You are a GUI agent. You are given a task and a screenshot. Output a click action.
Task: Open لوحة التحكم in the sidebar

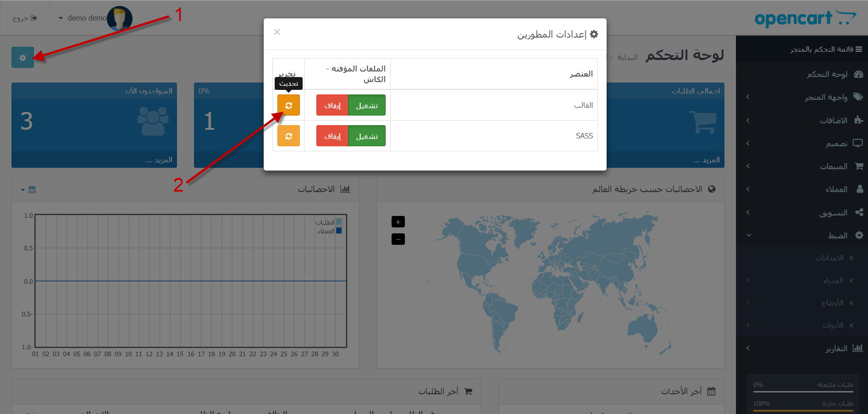[802, 74]
